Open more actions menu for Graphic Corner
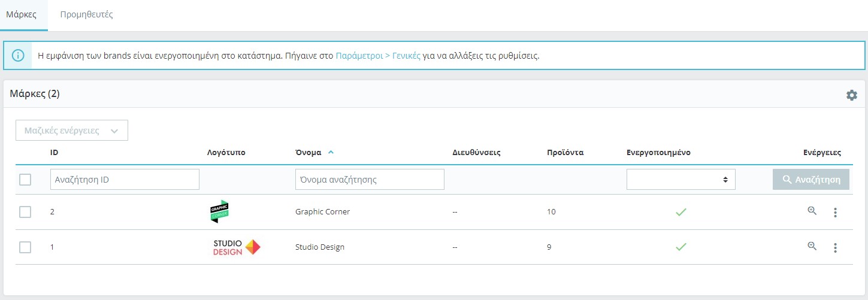This screenshot has height=300, width=868. [835, 212]
